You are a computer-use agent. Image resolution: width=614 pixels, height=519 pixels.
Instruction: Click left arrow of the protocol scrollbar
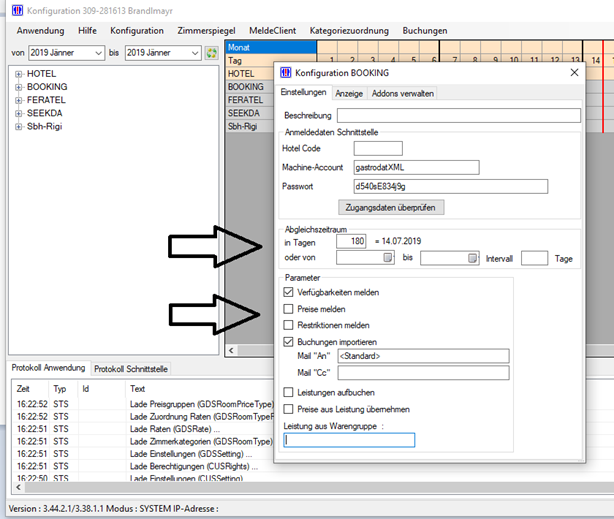point(18,487)
